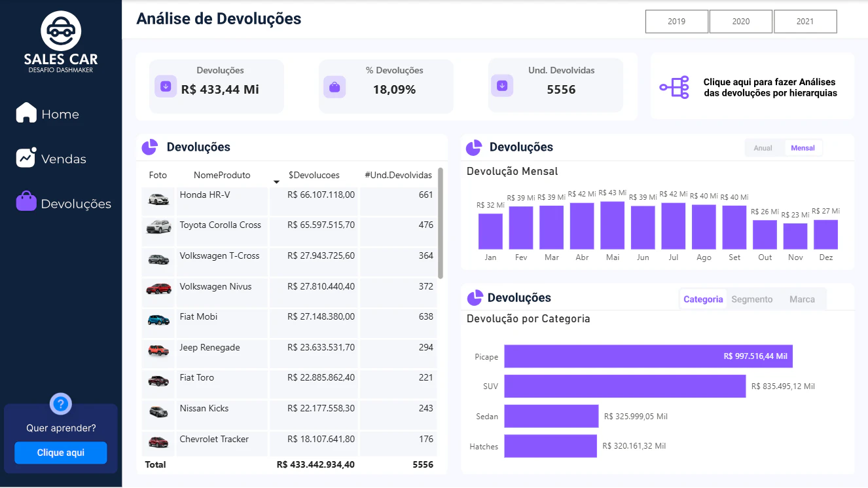
Task: Click the Fiat Toro car photo
Action: click(x=158, y=381)
